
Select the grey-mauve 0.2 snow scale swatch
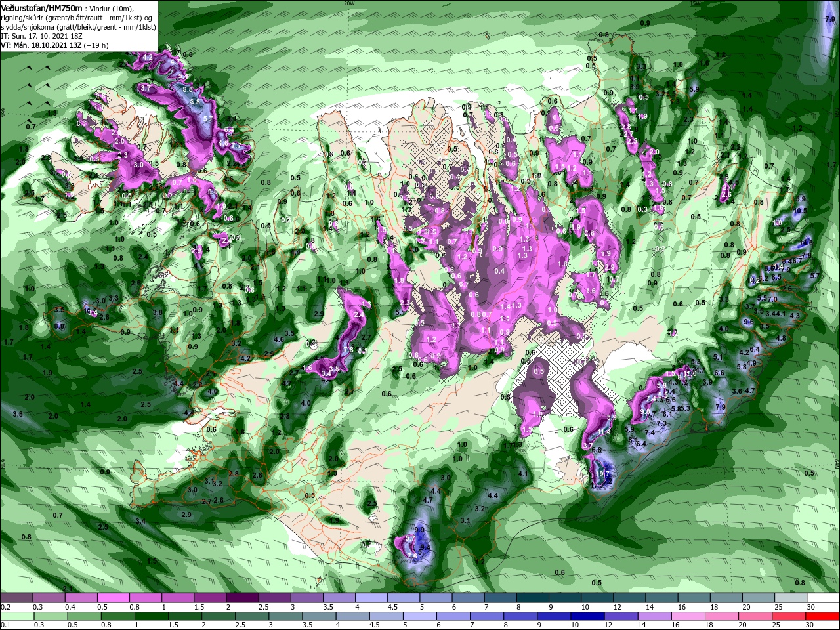click(16, 598)
